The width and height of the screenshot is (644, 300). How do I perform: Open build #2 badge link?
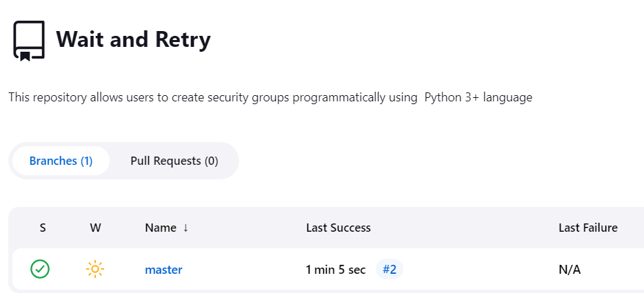pos(390,269)
